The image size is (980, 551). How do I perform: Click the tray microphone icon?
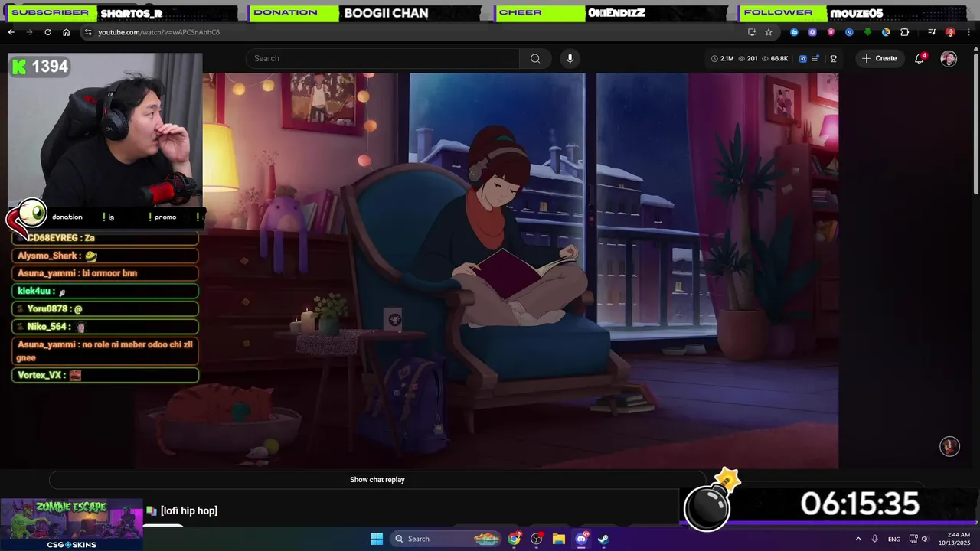[x=874, y=539]
